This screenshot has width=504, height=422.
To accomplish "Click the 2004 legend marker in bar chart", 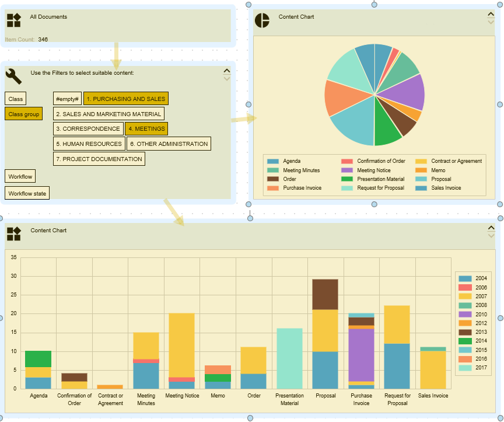I will pyautogui.click(x=465, y=278).
